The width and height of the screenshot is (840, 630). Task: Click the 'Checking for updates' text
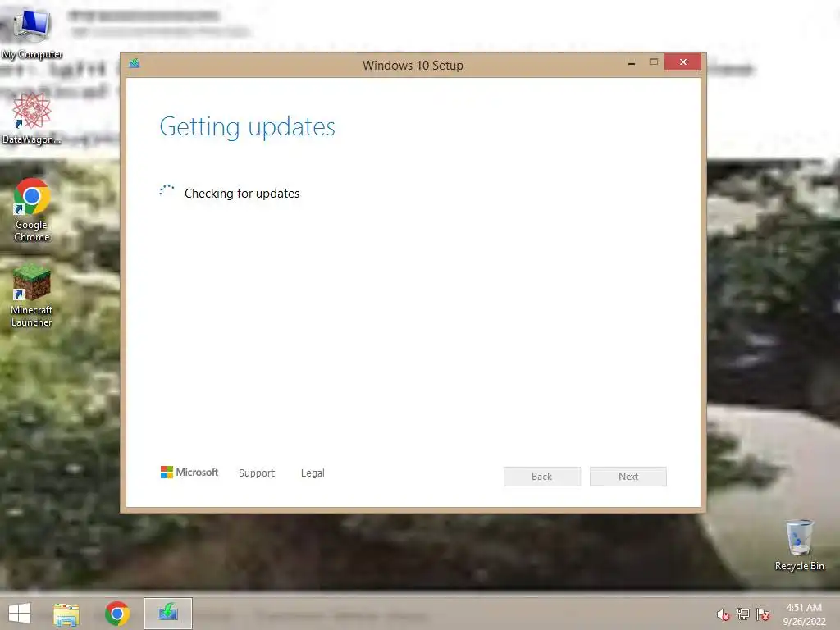[242, 194]
